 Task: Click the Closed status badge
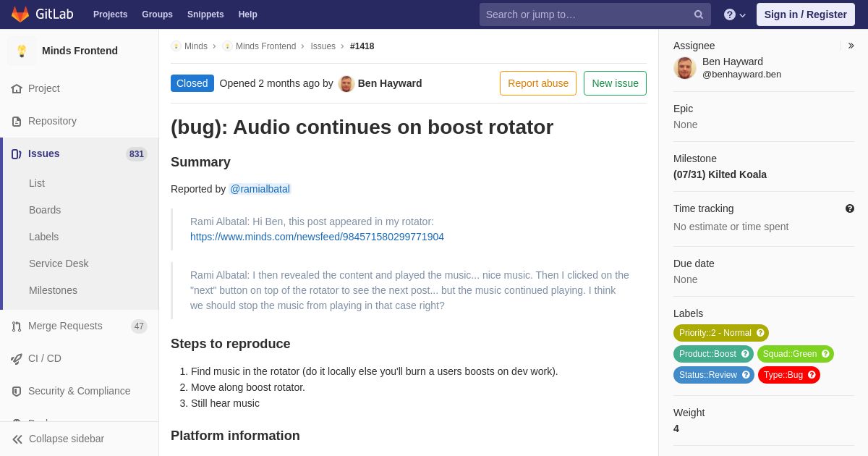pyautogui.click(x=192, y=83)
